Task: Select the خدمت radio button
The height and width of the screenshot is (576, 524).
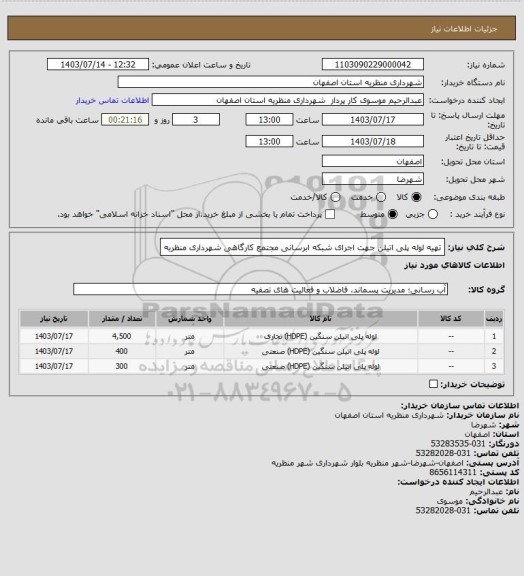Action: click(x=381, y=197)
